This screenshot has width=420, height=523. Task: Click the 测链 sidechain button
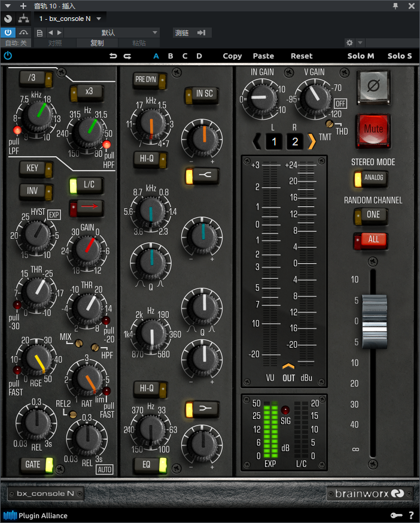tap(182, 33)
